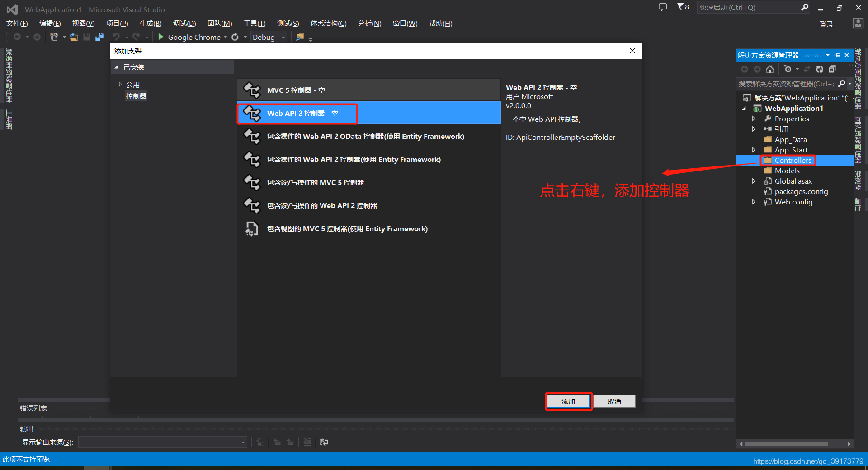
Task: Click Sync with Active Document icon
Action: (807, 69)
